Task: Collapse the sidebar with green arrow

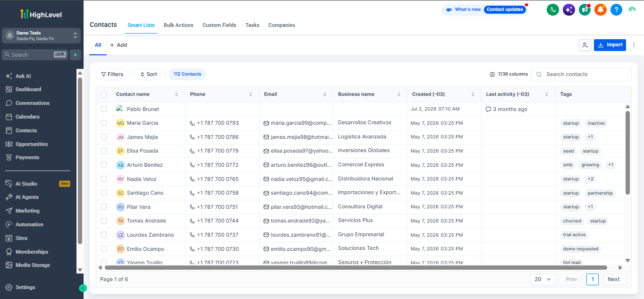Action: [x=83, y=288]
